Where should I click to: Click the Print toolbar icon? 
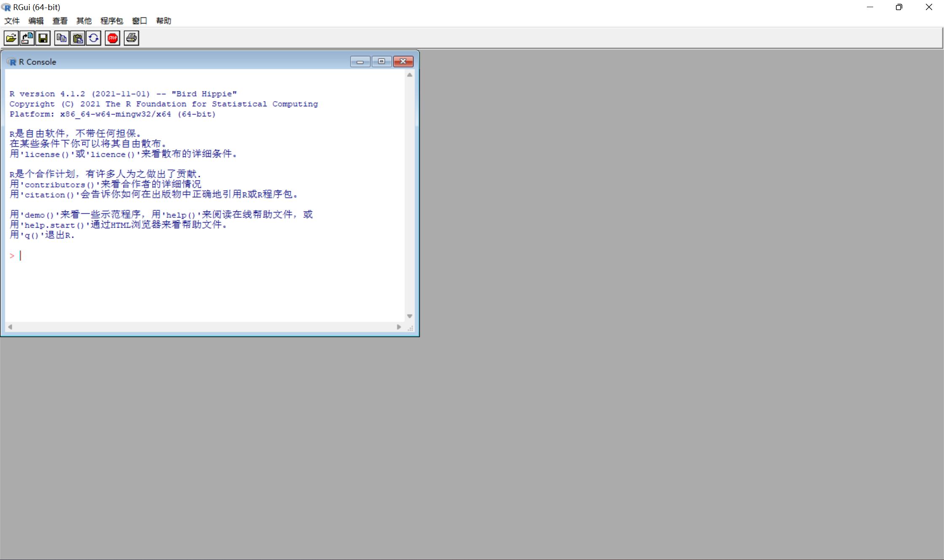coord(131,38)
